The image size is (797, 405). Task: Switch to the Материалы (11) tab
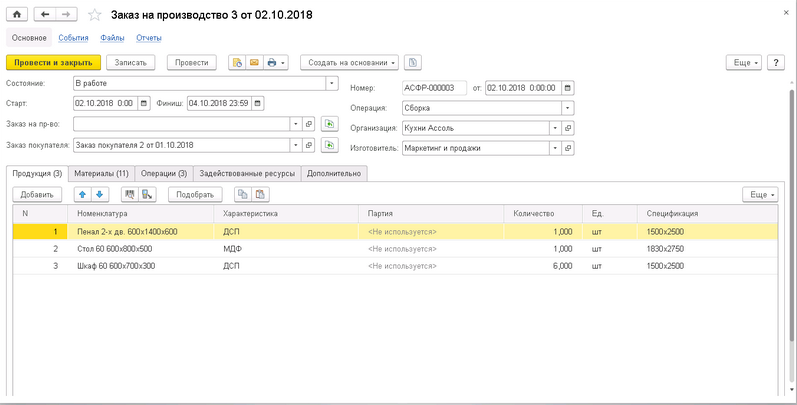102,173
